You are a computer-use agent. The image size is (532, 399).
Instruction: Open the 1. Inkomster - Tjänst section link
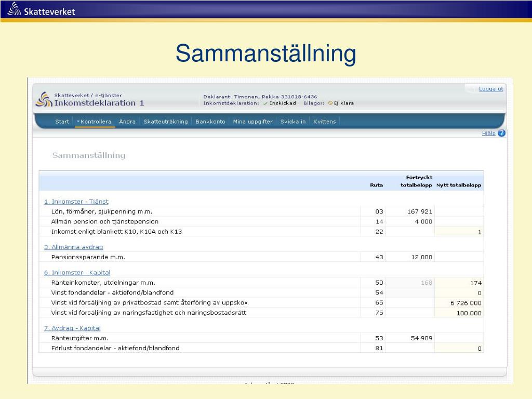76,202
